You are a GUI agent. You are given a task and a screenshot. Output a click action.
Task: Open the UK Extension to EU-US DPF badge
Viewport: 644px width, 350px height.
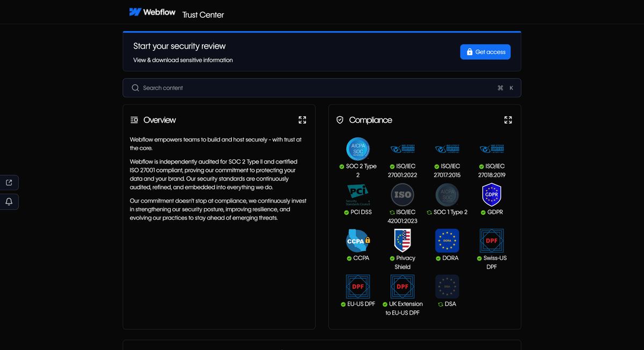coord(402,287)
